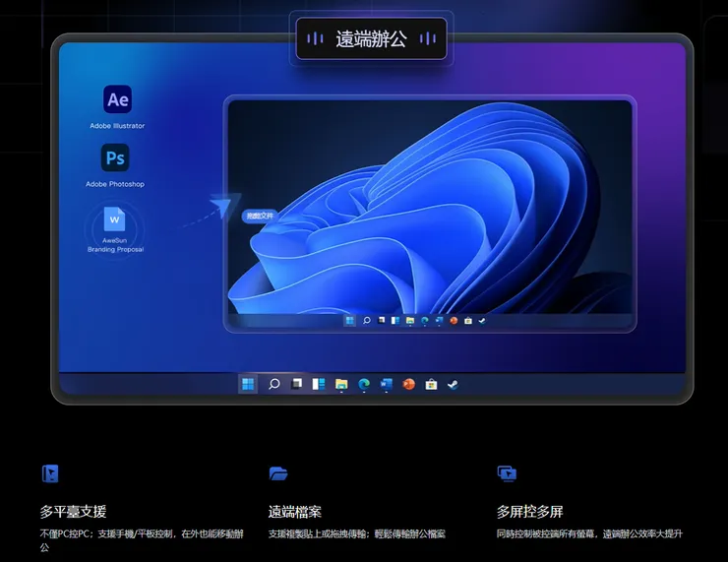The image size is (728, 562).
Task: Open Widgets on the outer desktop taskbar
Action: [x=319, y=384]
